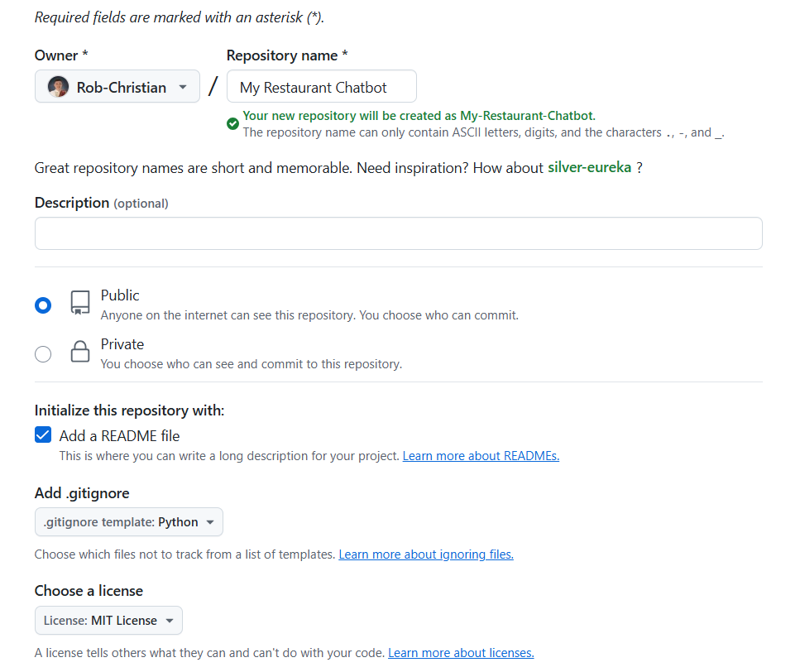Open the Learn more about ignoring files link
This screenshot has height=672, width=800.
pyautogui.click(x=425, y=554)
